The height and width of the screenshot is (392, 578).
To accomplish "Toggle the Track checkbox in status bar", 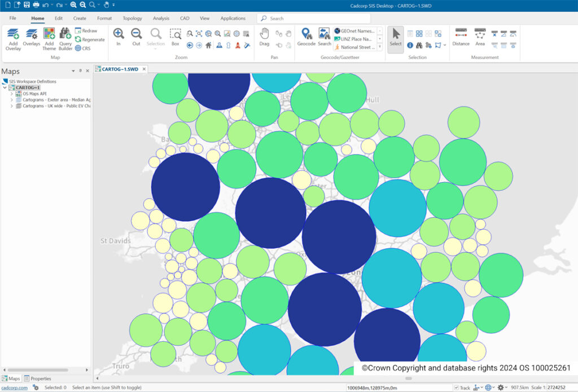I will pos(456,387).
